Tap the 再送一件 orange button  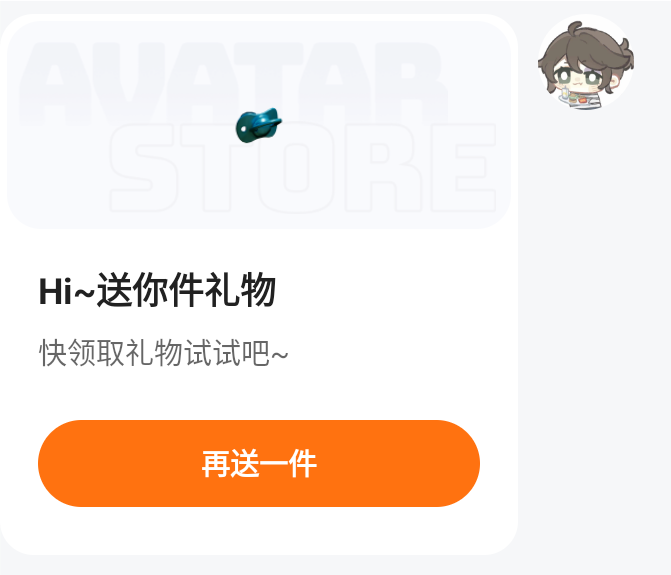coord(259,463)
